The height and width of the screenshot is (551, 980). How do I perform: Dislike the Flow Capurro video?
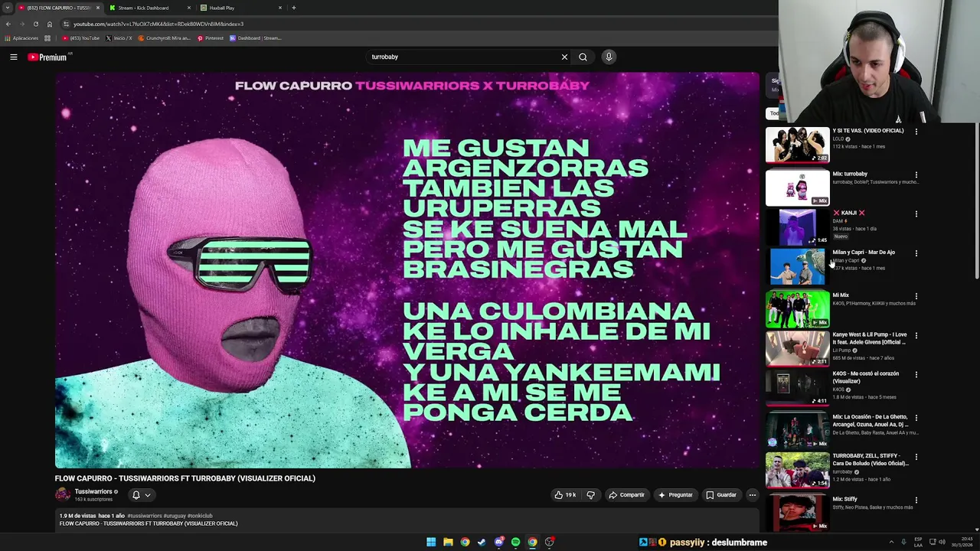590,495
